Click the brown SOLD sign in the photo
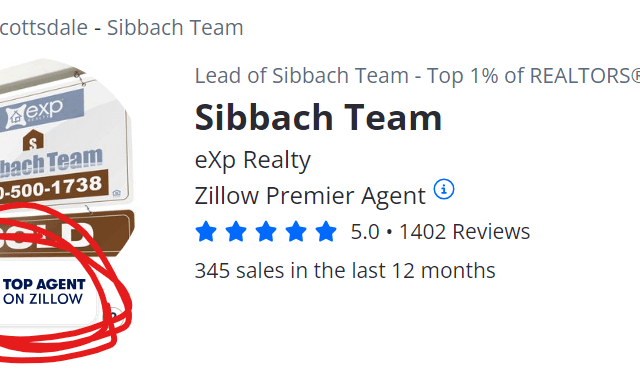The width and height of the screenshot is (640, 370). [63, 233]
